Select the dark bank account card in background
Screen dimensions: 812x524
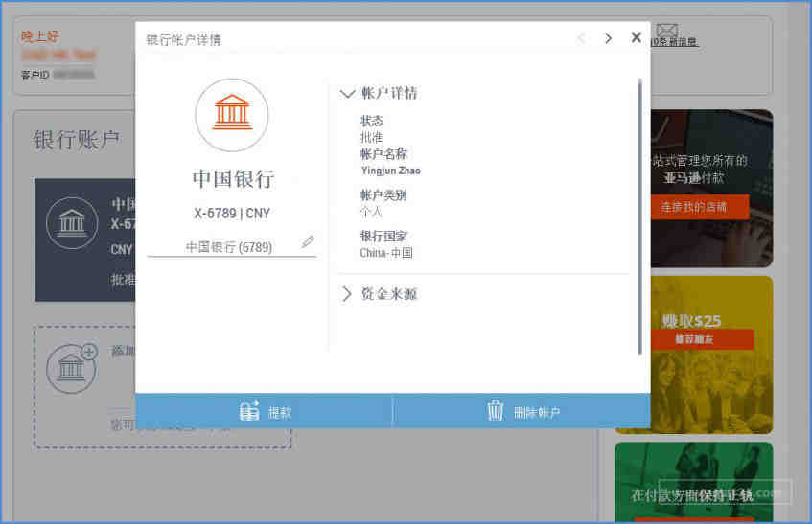[85, 239]
